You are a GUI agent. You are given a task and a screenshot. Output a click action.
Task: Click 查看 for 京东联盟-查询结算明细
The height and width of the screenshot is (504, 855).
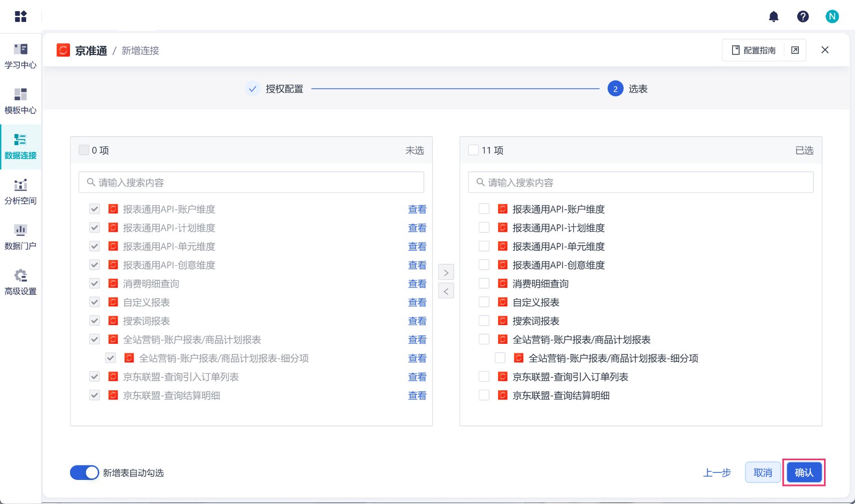pyautogui.click(x=417, y=396)
